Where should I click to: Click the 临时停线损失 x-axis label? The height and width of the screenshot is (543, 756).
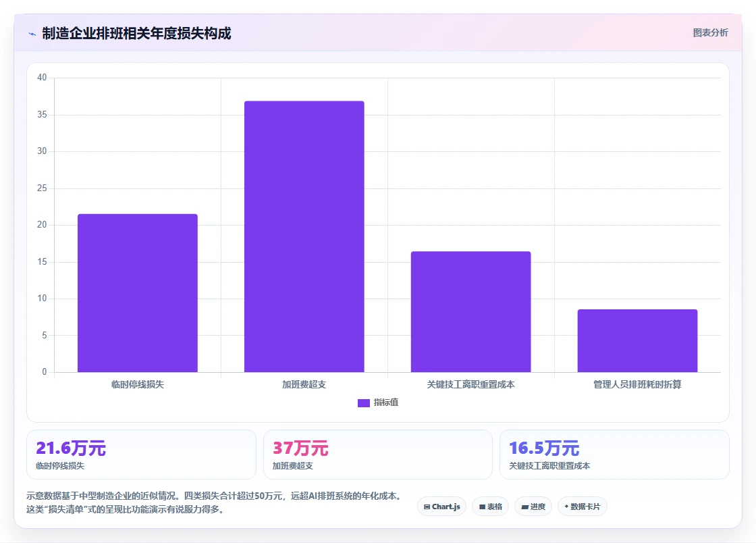(x=138, y=384)
